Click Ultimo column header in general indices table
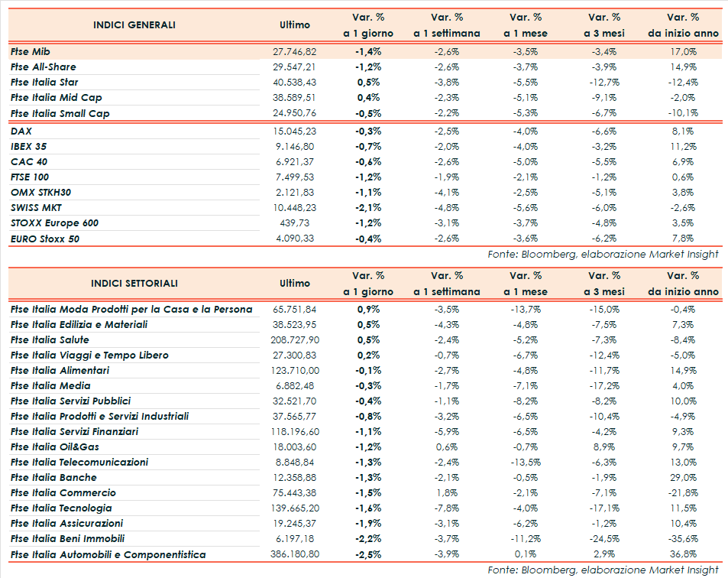The width and height of the screenshot is (728, 578). (295, 25)
